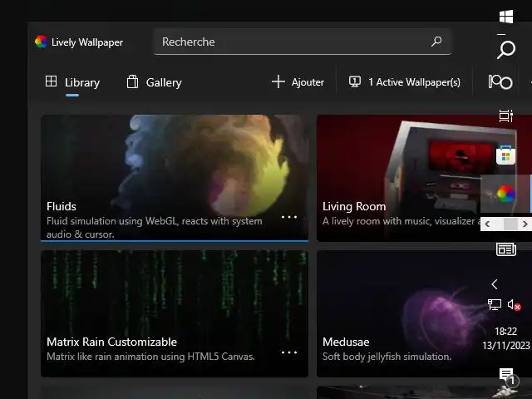The width and height of the screenshot is (532, 399).
Task: Switch to the Library tab
Action: 72,82
